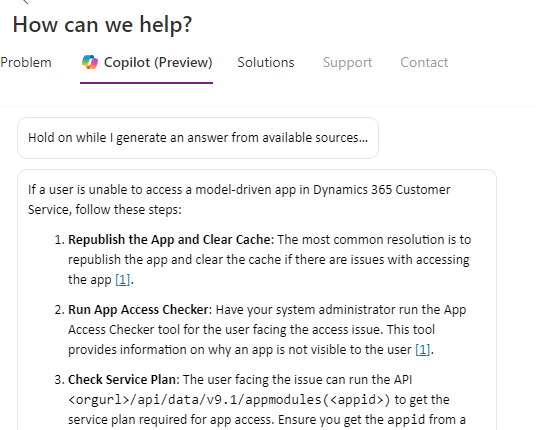536x430 pixels.
Task: Select the Copilot (Preview) tab label
Action: [158, 63]
